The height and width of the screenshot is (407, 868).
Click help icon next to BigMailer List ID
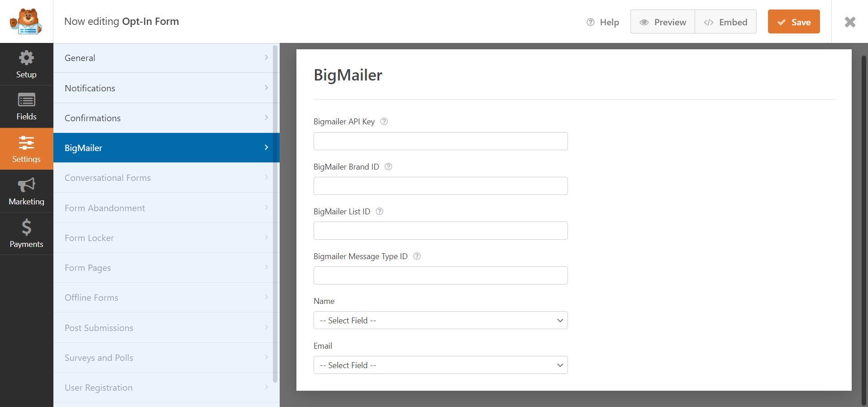click(x=380, y=211)
